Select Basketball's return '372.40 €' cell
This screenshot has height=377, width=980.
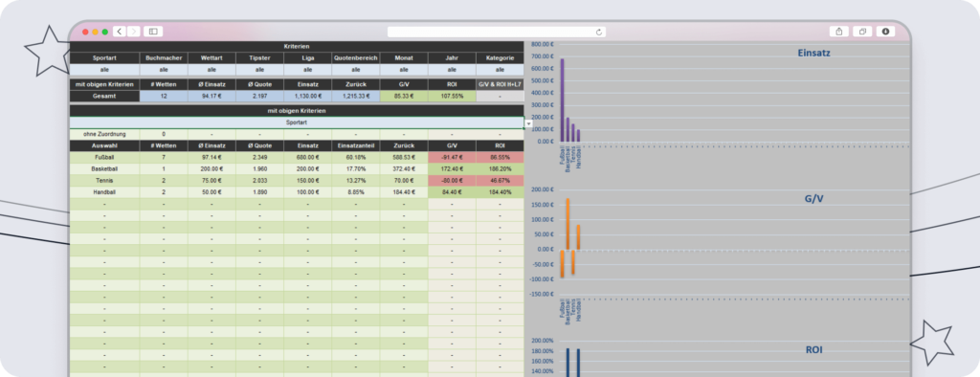[404, 168]
